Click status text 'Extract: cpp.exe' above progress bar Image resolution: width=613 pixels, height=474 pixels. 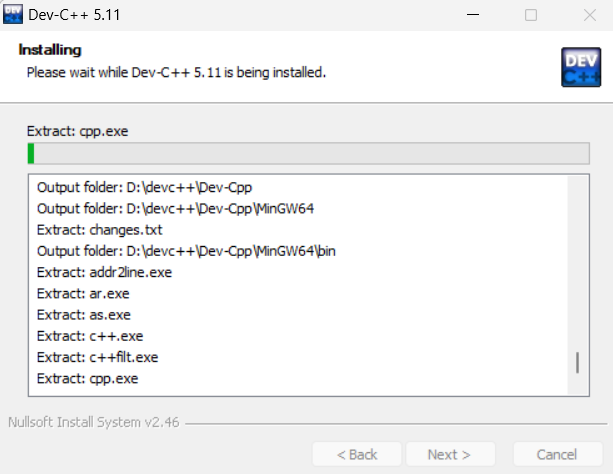pyautogui.click(x=77, y=131)
